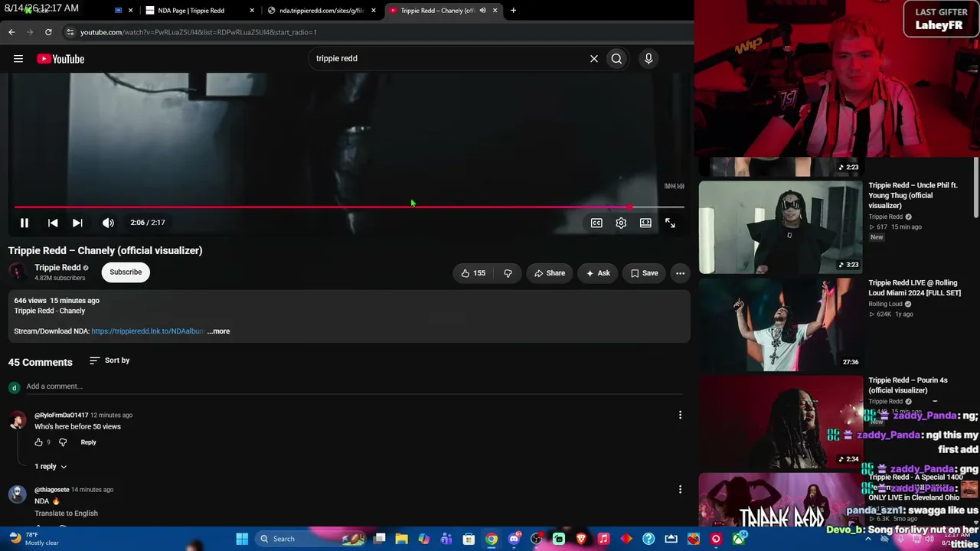Open the video player settings gear
The width and height of the screenshot is (980, 551).
(621, 223)
